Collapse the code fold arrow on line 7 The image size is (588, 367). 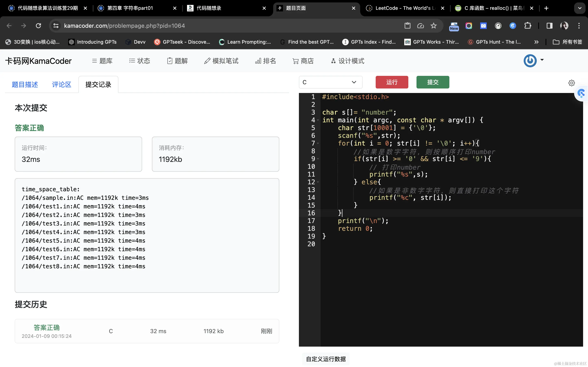click(318, 144)
